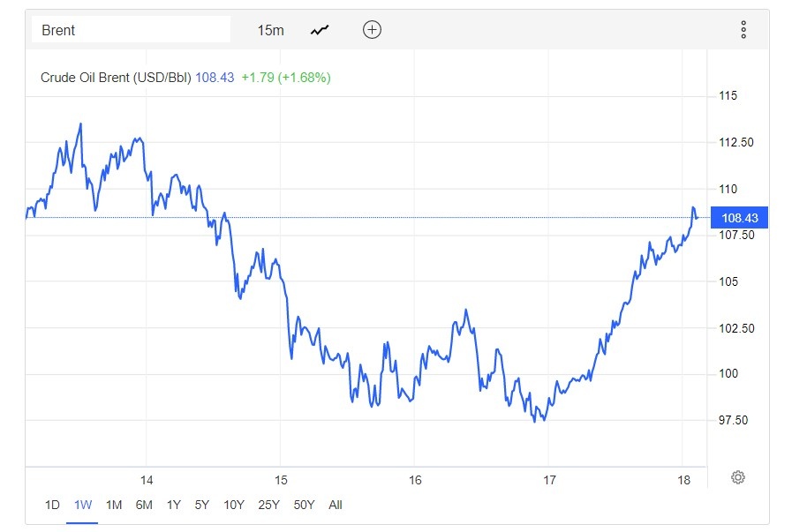Show All historical data range
792x532 pixels.
click(336, 505)
